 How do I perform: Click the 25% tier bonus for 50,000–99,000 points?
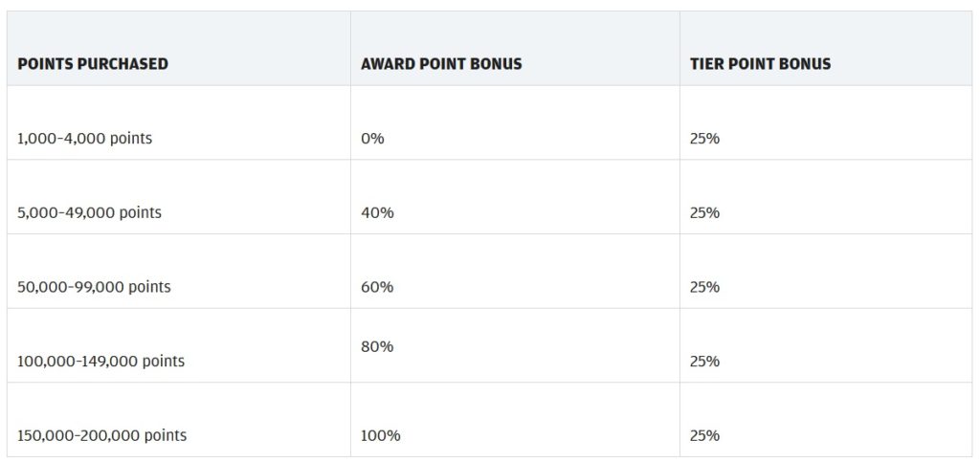pos(704,287)
